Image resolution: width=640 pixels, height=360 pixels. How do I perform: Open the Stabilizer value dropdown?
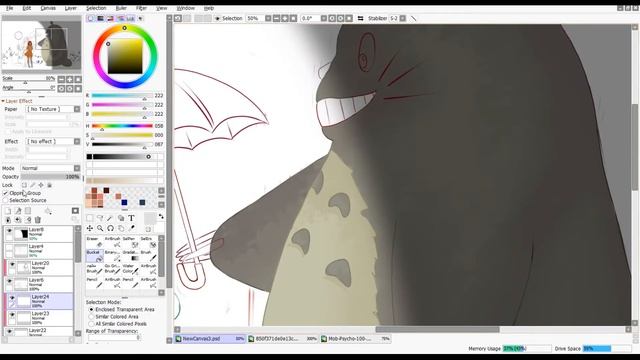click(x=402, y=18)
